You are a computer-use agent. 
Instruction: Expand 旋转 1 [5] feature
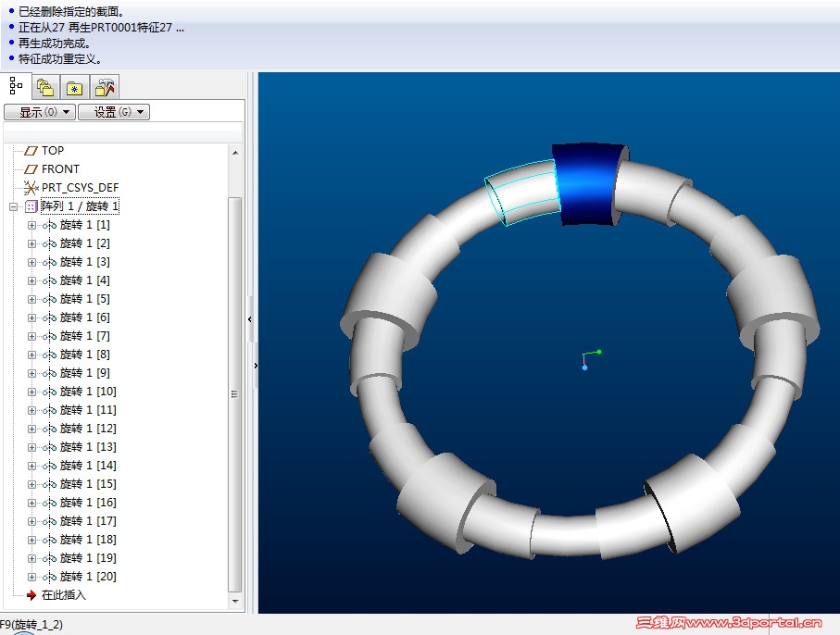(x=31, y=299)
